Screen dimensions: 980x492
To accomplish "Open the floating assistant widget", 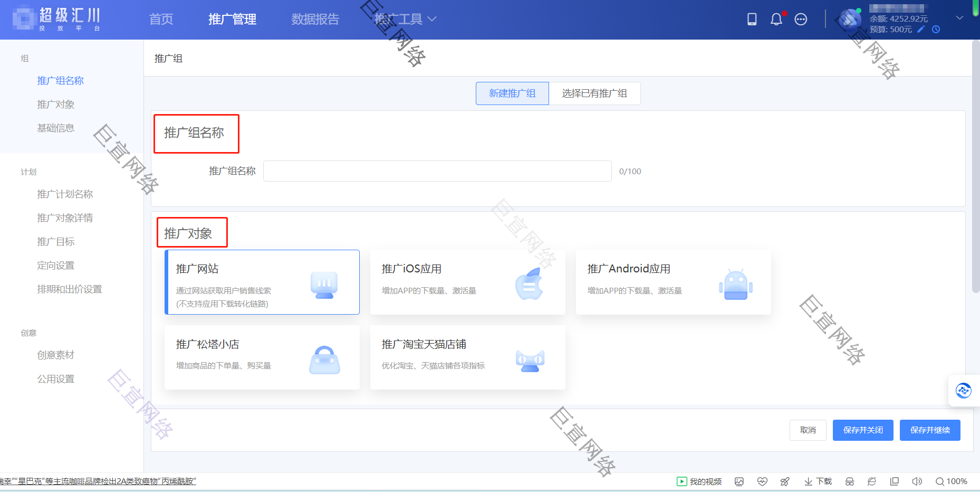I will coord(964,391).
